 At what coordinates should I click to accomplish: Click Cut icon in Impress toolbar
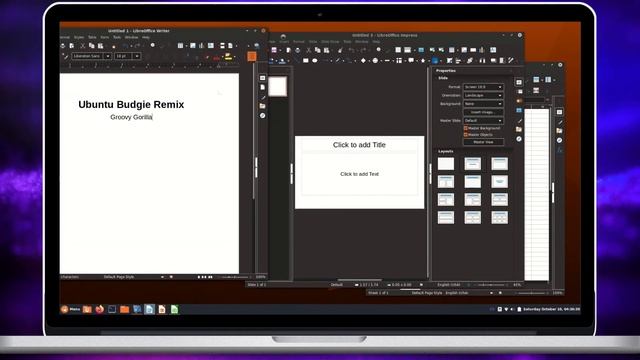coord(309,50)
